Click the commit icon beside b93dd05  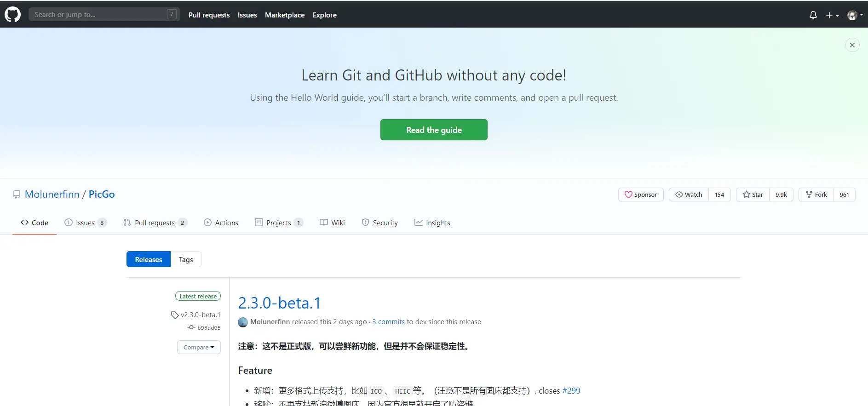pyautogui.click(x=191, y=327)
